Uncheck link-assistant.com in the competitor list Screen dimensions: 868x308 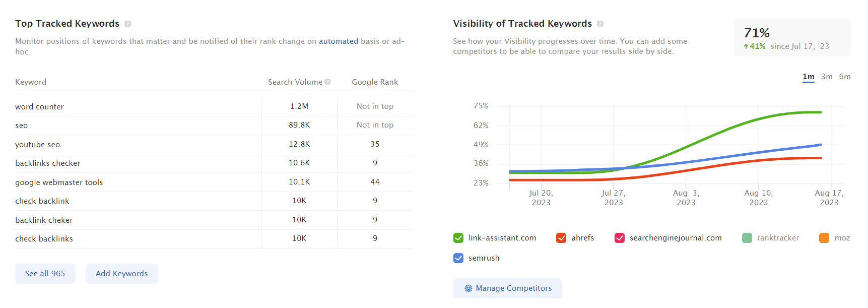click(x=458, y=237)
